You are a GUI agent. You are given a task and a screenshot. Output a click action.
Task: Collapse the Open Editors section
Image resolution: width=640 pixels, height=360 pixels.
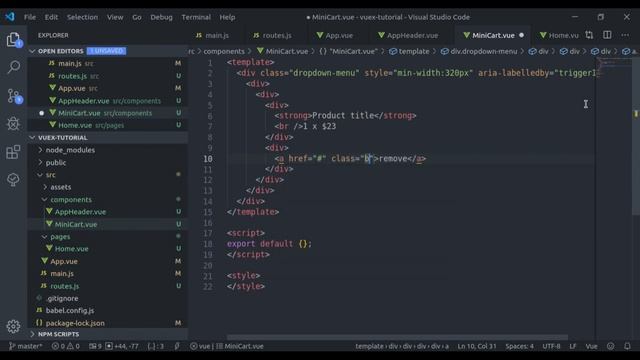click(x=33, y=51)
